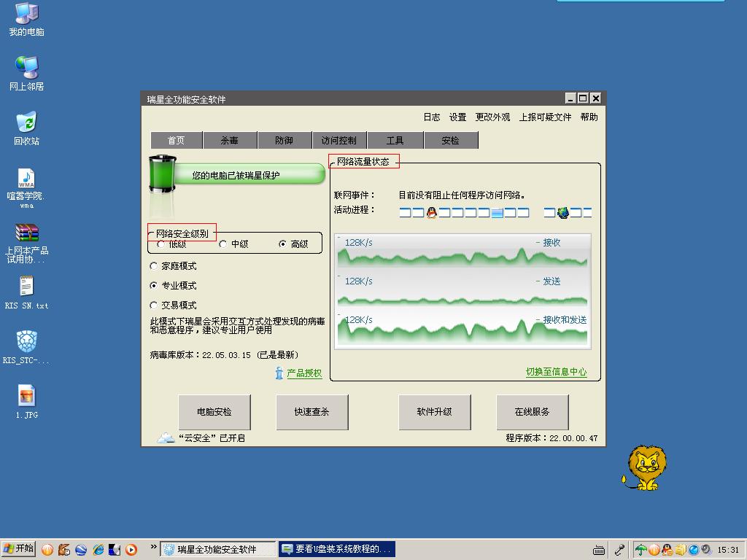Click the QQ penguin icon in active processes
The width and height of the screenshot is (747, 560).
[x=432, y=212]
